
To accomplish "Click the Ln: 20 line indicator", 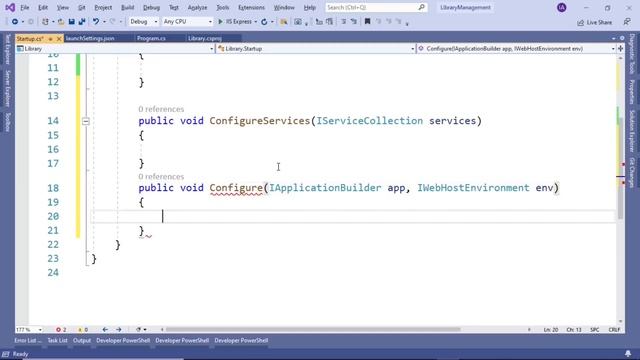I will click(x=551, y=329).
